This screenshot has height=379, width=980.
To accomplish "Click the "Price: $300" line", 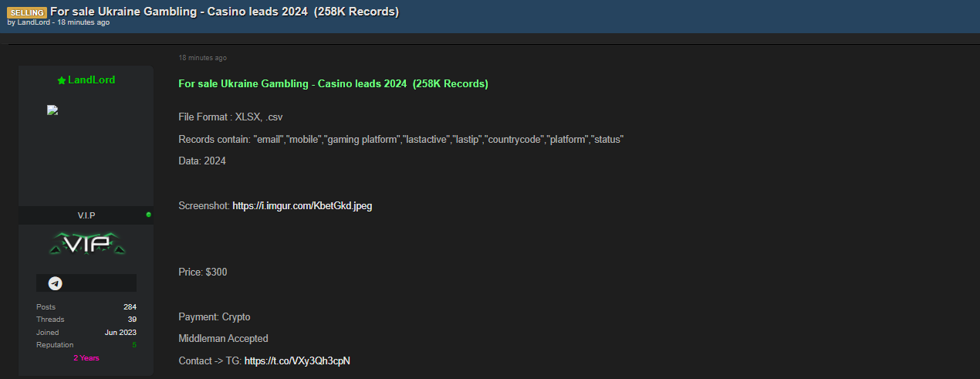I will click(202, 272).
